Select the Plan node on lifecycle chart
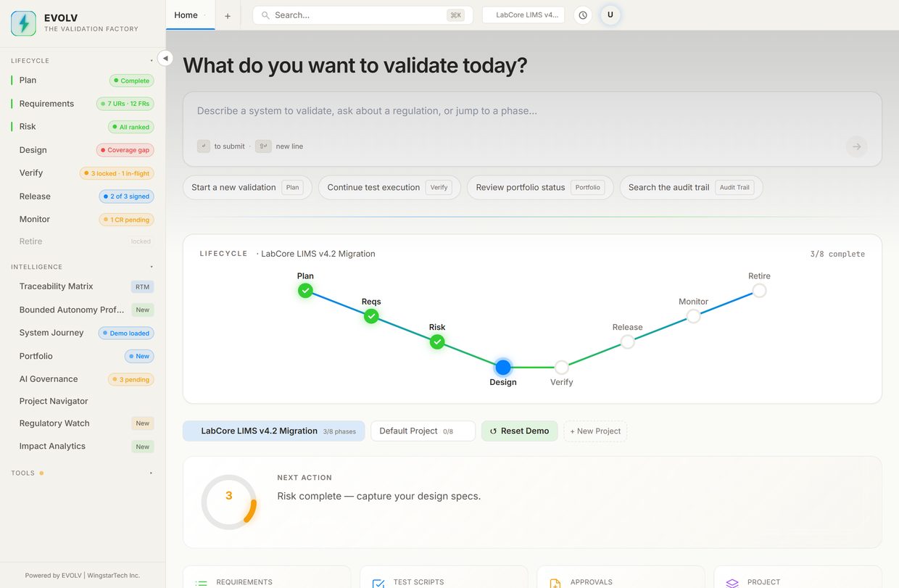Screen dimensions: 899x588 point(306,290)
